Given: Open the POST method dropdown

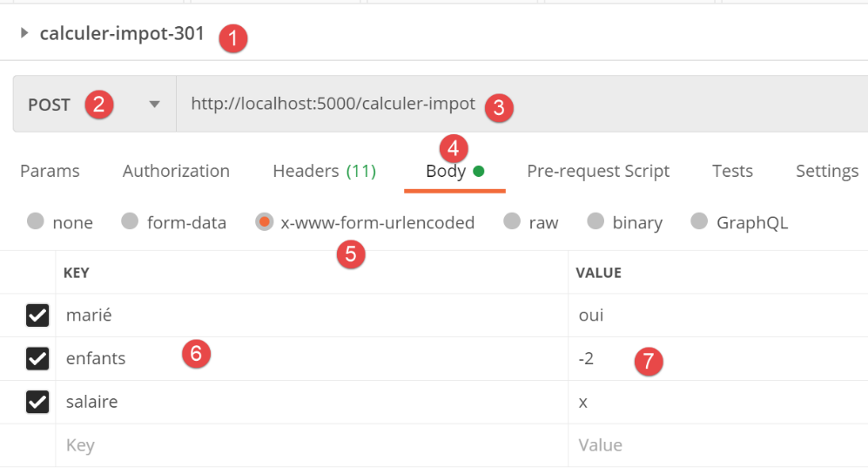Looking at the screenshot, I should [x=154, y=105].
